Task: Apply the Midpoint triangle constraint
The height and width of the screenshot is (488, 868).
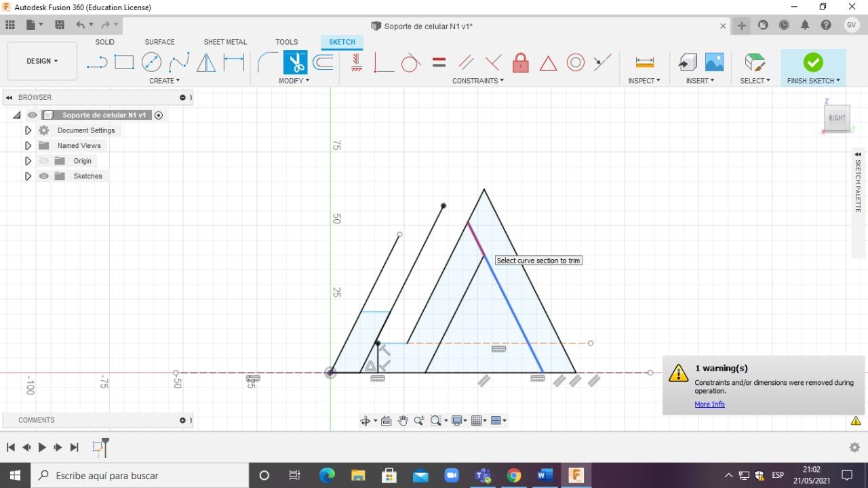Action: click(548, 63)
